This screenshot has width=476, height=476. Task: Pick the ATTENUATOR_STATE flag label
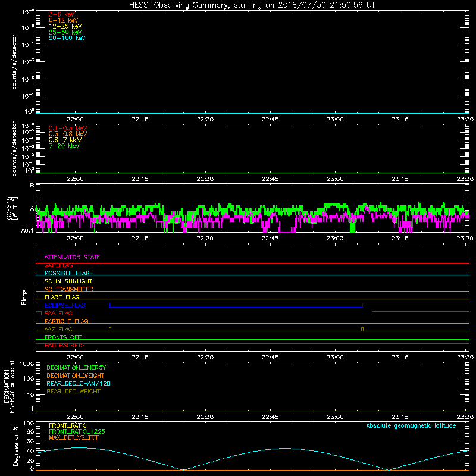point(72,257)
